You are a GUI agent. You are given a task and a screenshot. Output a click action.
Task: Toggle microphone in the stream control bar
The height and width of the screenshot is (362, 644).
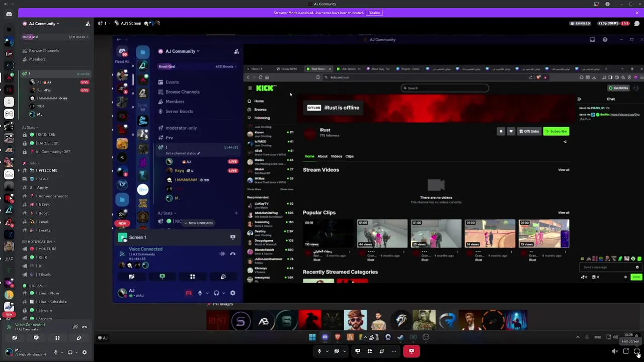point(319,351)
